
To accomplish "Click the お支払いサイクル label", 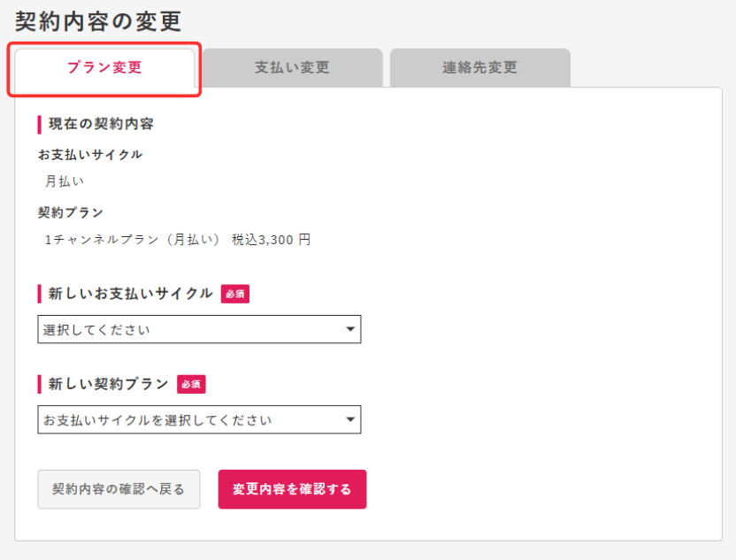I will (90, 155).
